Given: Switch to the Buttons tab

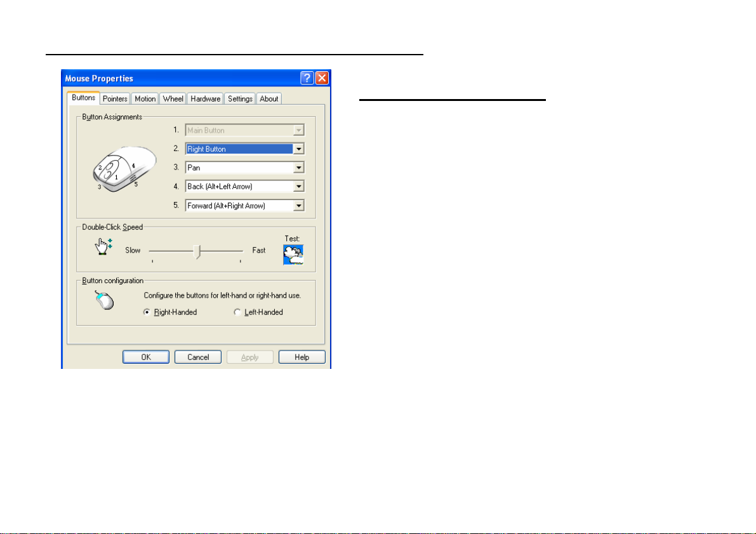Looking at the screenshot, I should pos(83,98).
